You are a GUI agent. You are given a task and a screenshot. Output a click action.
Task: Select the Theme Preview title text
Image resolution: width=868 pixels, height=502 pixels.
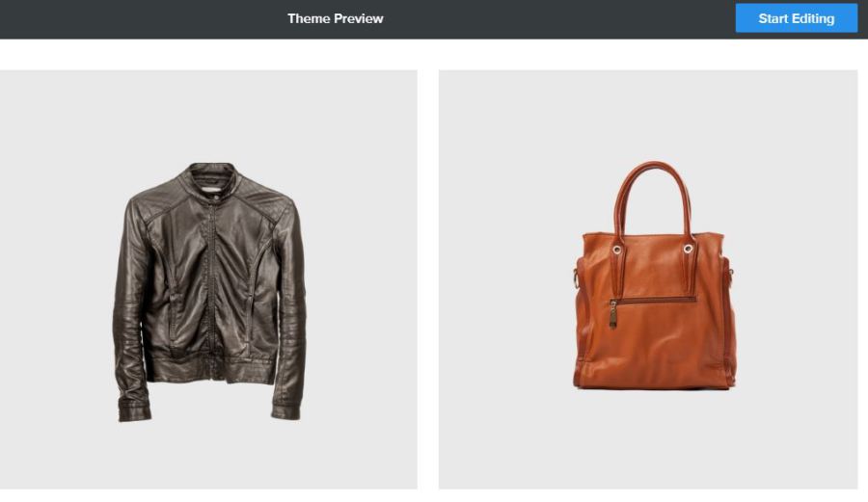click(x=335, y=18)
